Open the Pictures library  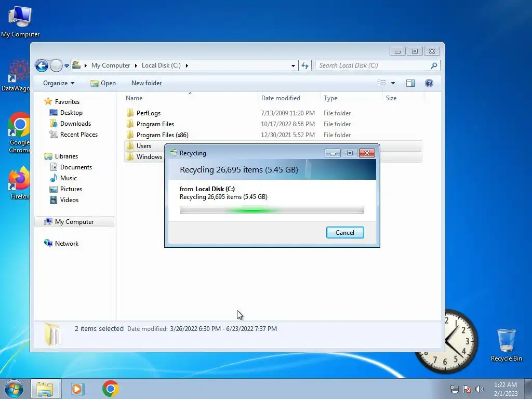point(71,189)
